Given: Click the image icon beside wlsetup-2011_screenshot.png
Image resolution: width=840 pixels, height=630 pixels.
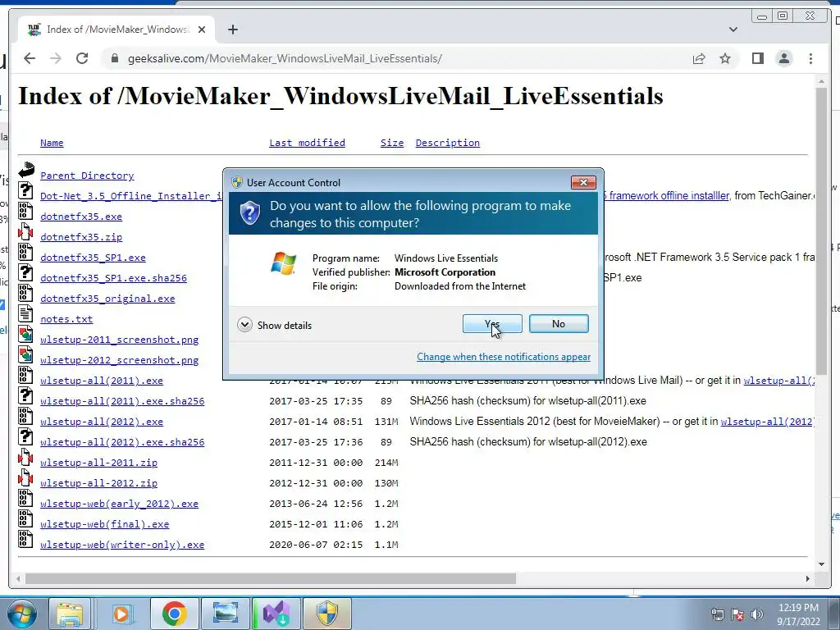Looking at the screenshot, I should (25, 334).
